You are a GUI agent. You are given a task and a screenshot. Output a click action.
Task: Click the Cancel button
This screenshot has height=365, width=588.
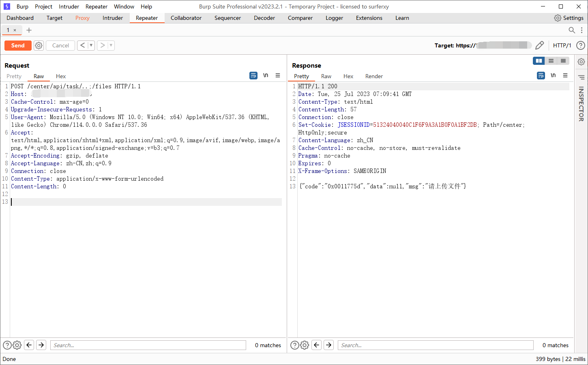[60, 45]
